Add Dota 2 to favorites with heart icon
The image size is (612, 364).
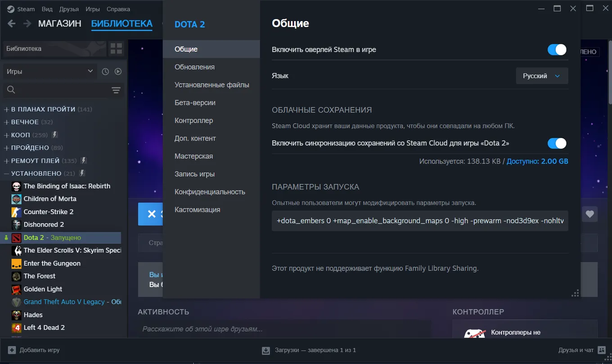point(589,214)
